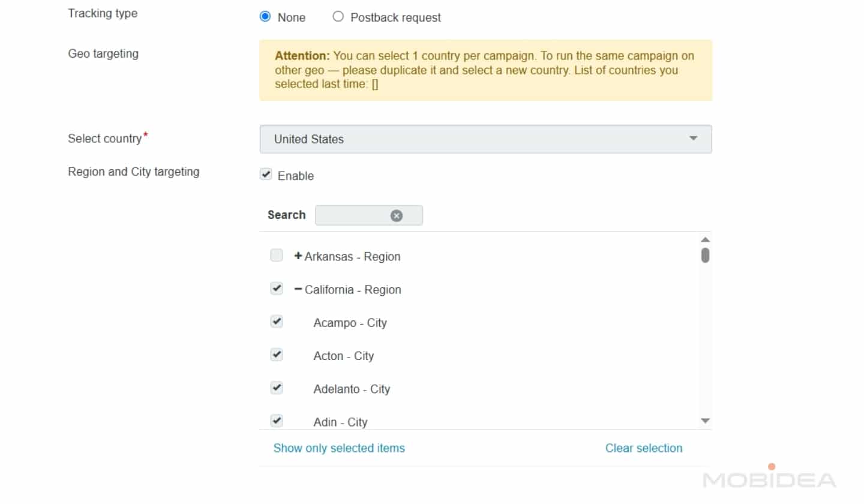This screenshot has height=504, width=864.
Task: Clear the search field with X icon
Action: coord(396,215)
